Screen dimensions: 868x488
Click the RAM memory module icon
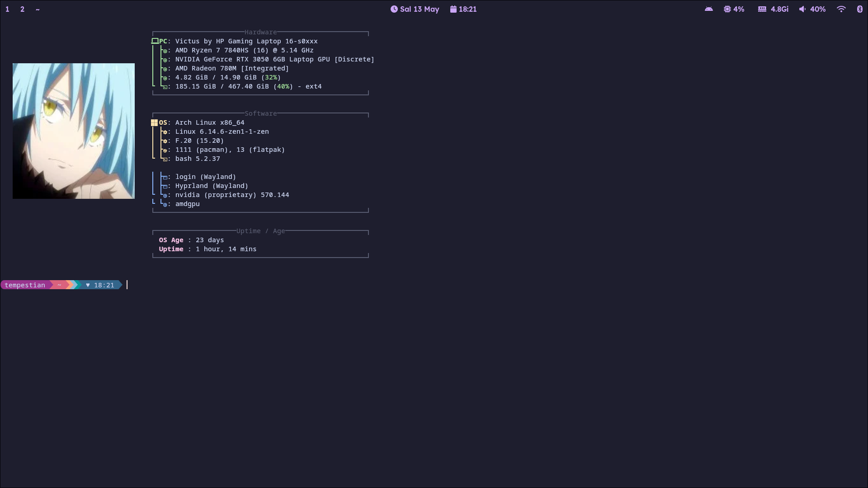coord(762,9)
